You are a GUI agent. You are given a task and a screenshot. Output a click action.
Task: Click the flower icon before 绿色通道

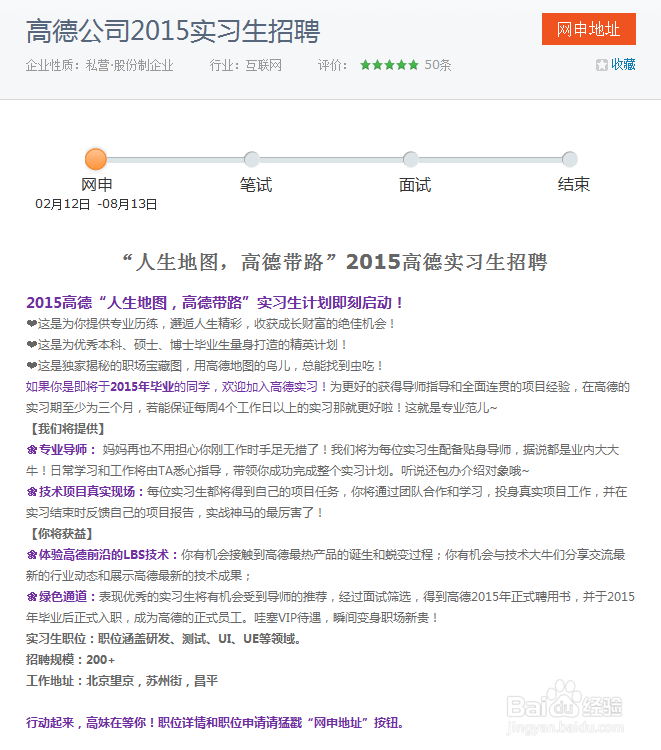tap(32, 597)
